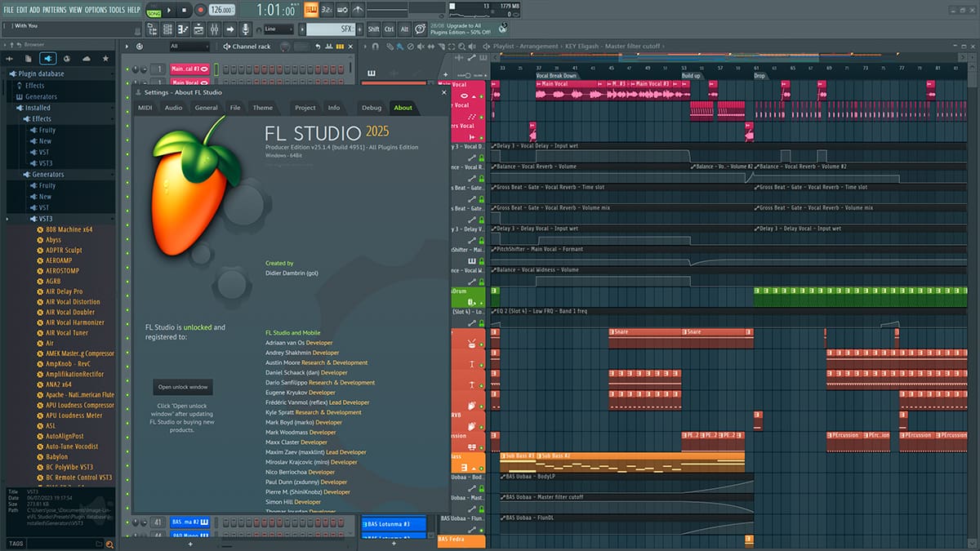Viewport: 980px width, 551px height.
Task: Select 808 Machine x64 plugin
Action: [69, 229]
